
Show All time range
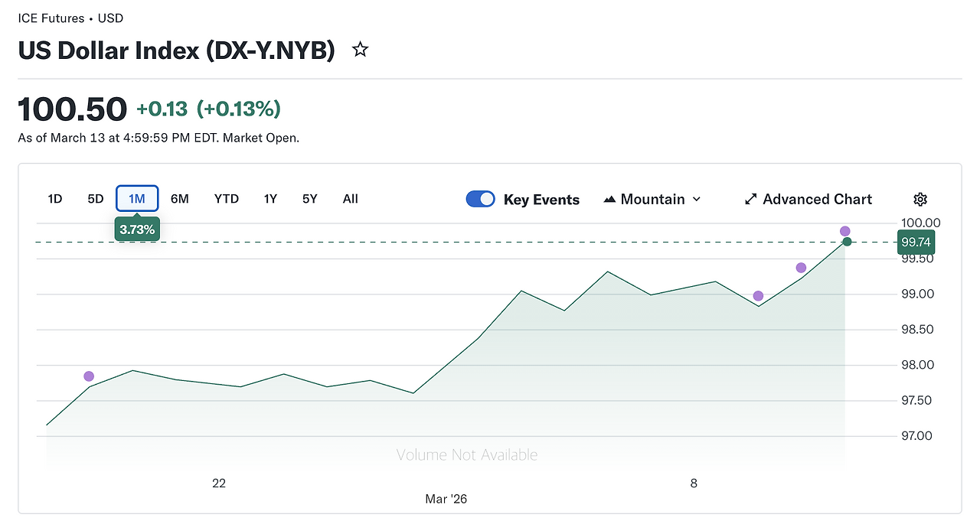click(350, 199)
